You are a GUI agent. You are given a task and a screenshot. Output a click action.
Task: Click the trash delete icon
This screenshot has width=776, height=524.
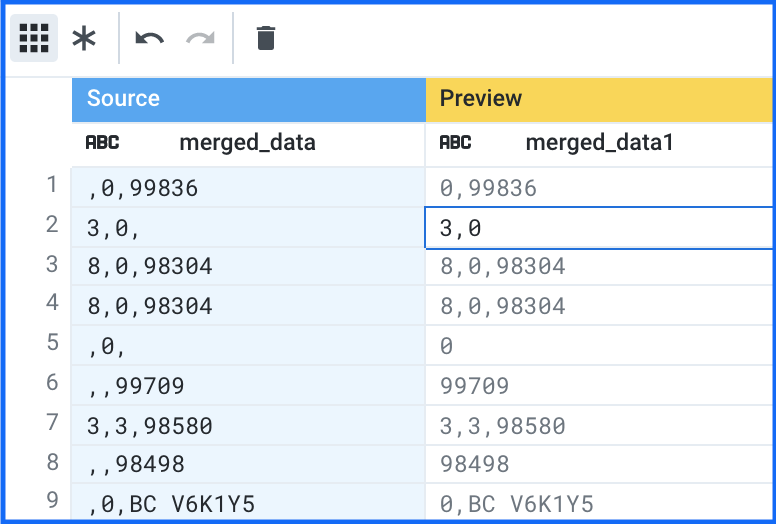(x=265, y=39)
